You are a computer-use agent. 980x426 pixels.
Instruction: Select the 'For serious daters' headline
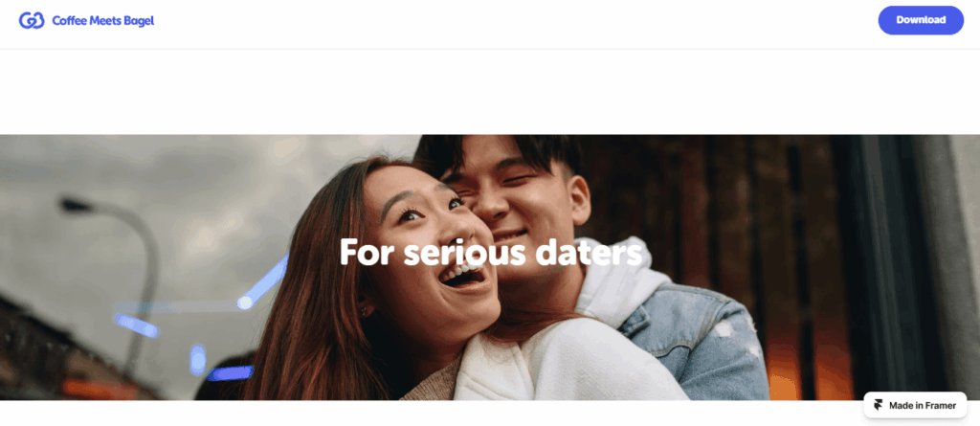tap(491, 253)
